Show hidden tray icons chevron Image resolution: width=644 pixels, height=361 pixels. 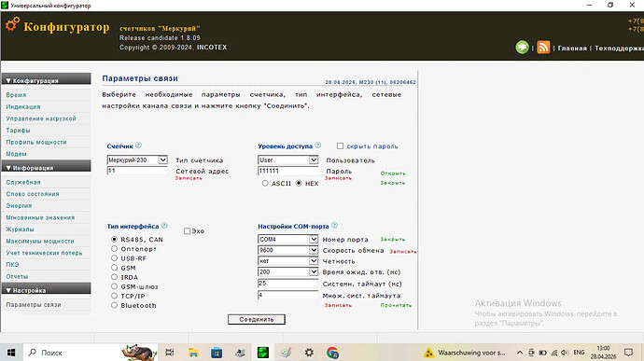(520, 353)
